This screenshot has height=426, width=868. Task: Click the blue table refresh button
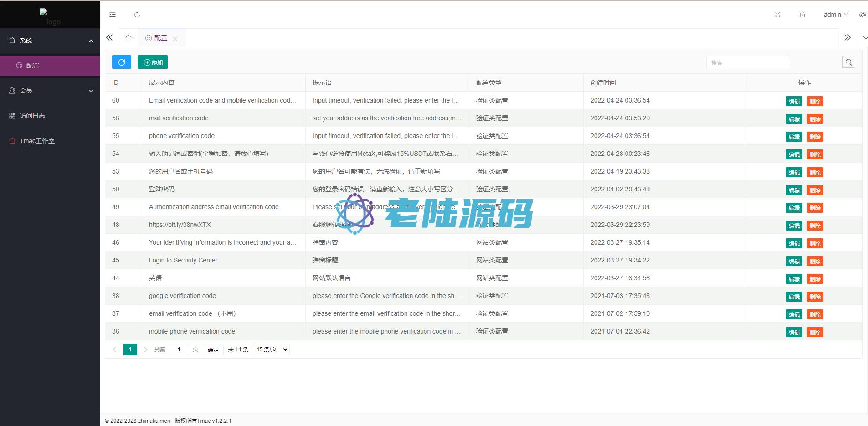[122, 62]
